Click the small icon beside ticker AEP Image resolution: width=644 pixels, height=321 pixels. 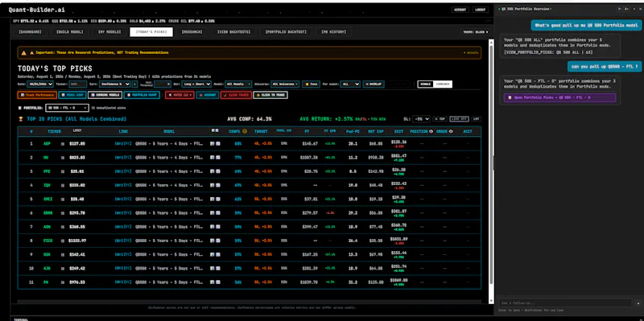pyautogui.click(x=63, y=144)
